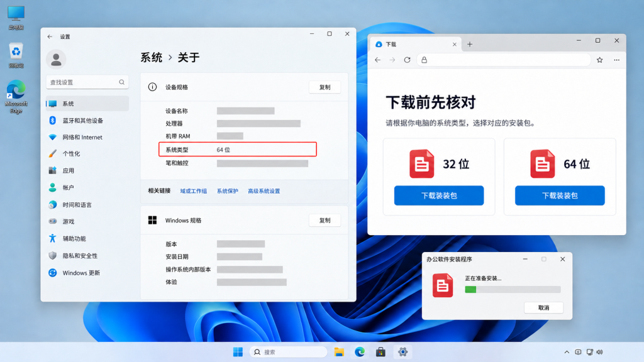
Task: Go forward in the browser
Action: 392,60
